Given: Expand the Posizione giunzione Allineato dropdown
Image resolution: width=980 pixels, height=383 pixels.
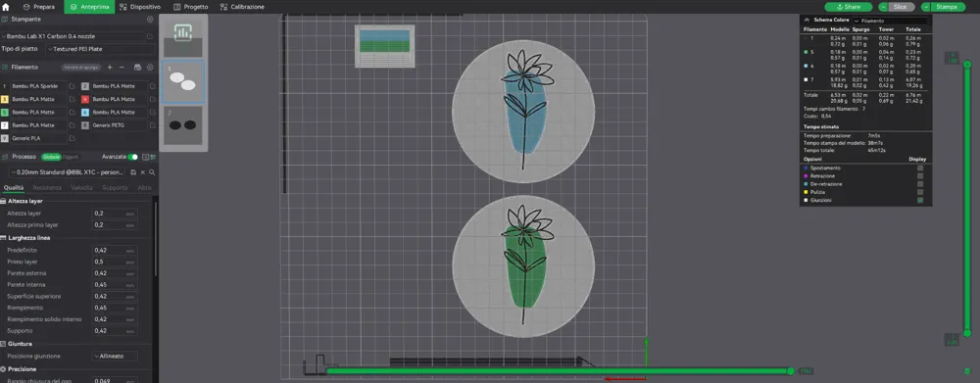Looking at the screenshot, I should pos(115,357).
